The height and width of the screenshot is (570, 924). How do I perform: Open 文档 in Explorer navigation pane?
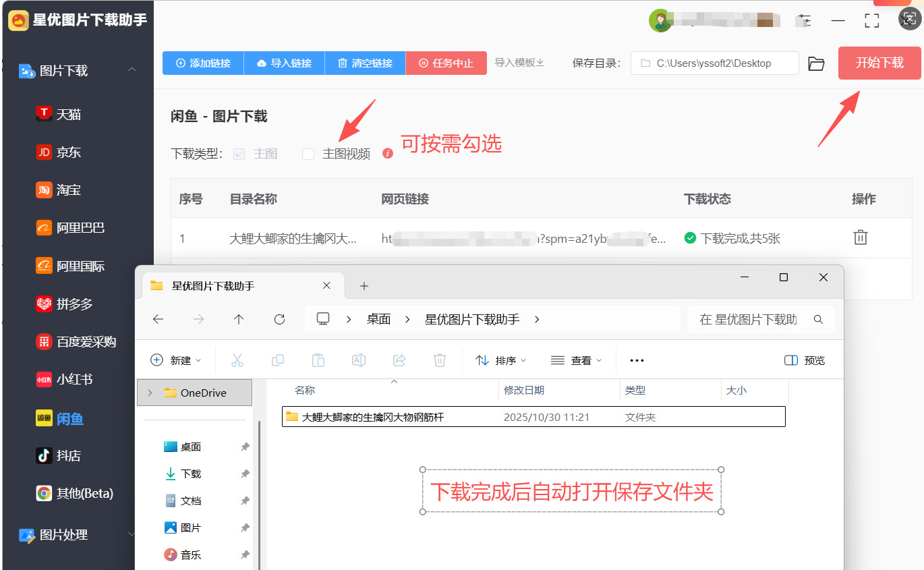pos(191,501)
